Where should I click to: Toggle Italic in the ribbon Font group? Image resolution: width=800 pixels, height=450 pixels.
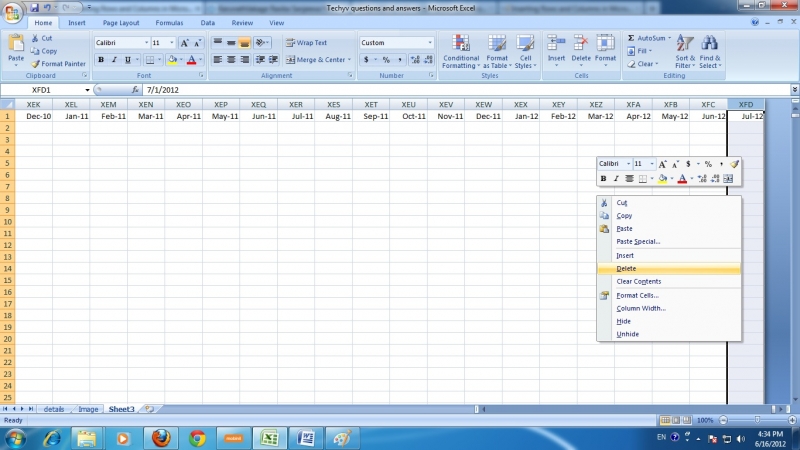coord(114,60)
